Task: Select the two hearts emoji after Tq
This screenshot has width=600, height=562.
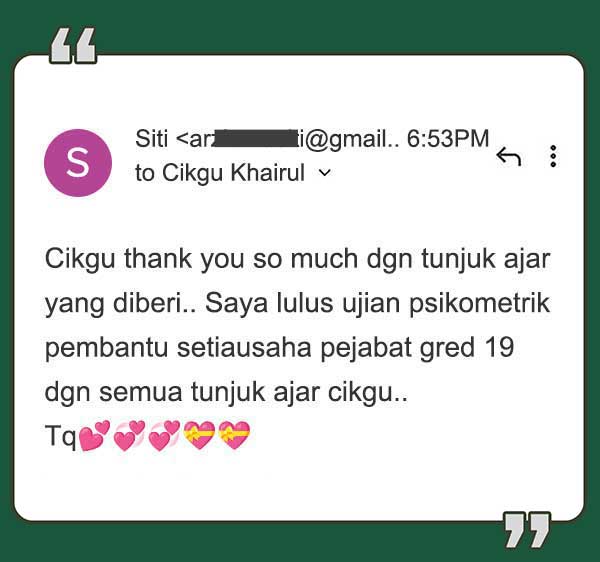Action: tap(94, 436)
